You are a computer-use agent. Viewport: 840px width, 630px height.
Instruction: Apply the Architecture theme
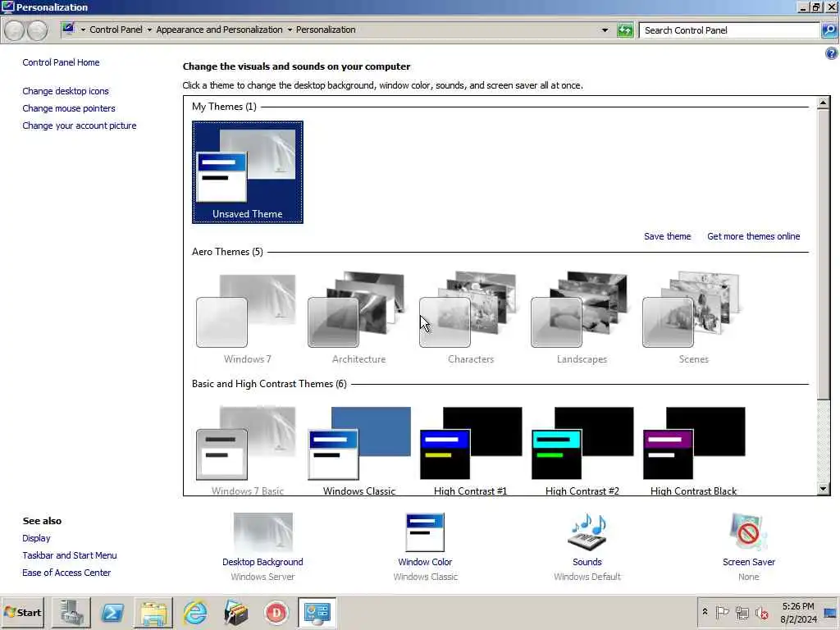point(358,319)
